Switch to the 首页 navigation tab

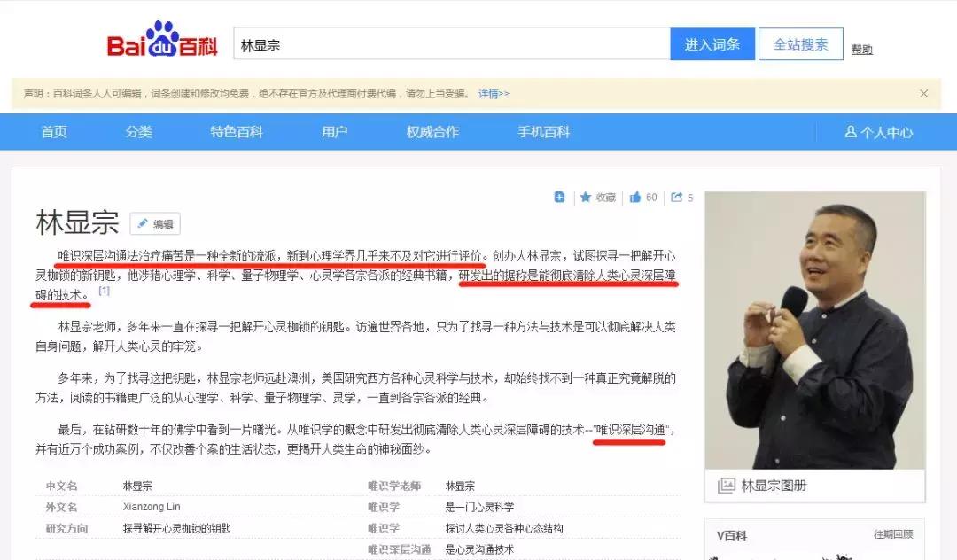click(x=53, y=131)
